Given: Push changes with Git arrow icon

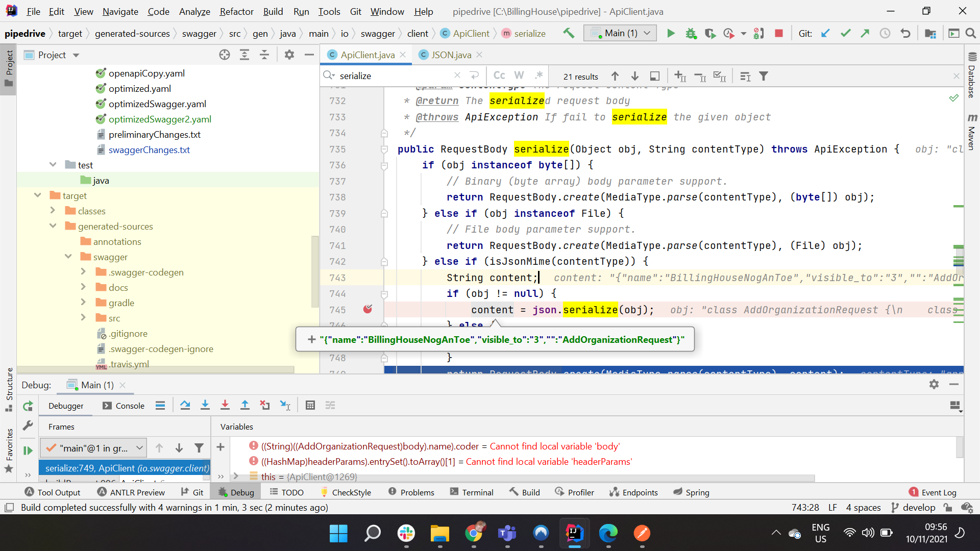Looking at the screenshot, I should 865,34.
